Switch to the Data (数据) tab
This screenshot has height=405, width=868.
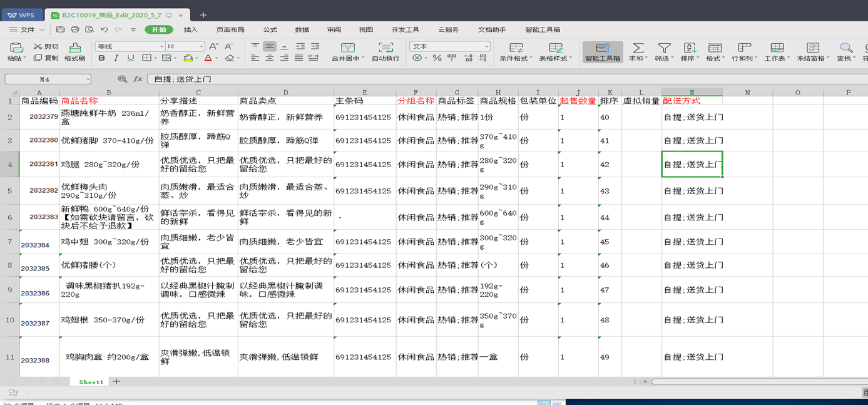[302, 29]
